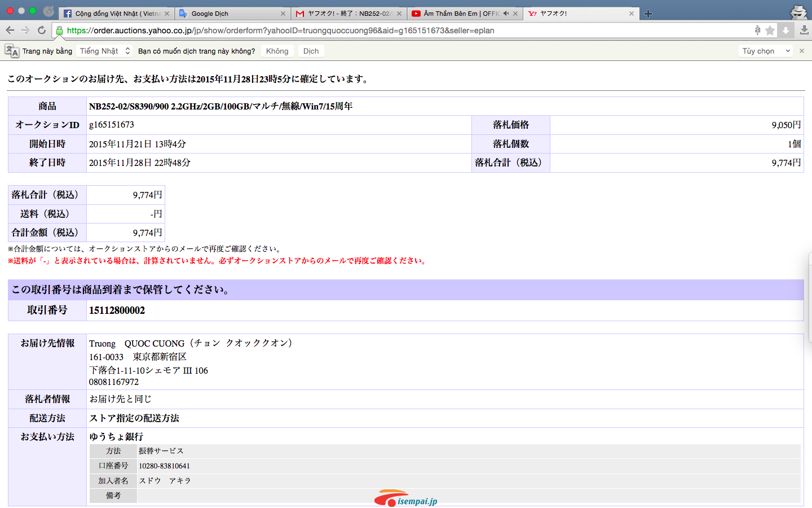Image resolution: width=812 pixels, height=508 pixels.
Task: Expand the Tùy chọn options dropdown
Action: click(x=766, y=51)
